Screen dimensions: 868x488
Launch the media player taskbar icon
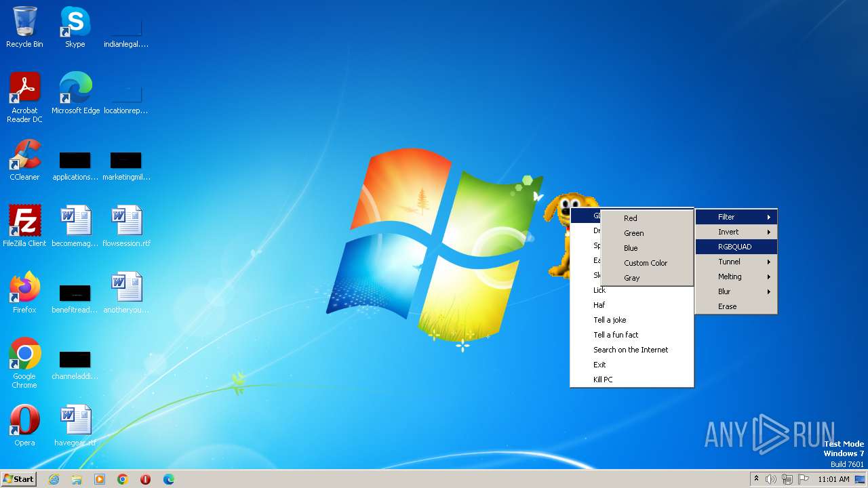[x=100, y=479]
